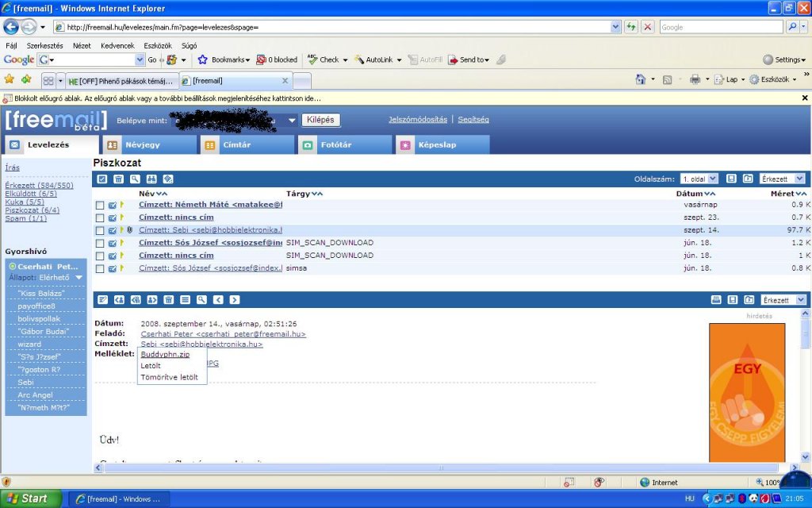Screen dimensions: 812x508
Task: Open Érkezett folder dropdown in the list toolbar
Action: tap(782, 179)
